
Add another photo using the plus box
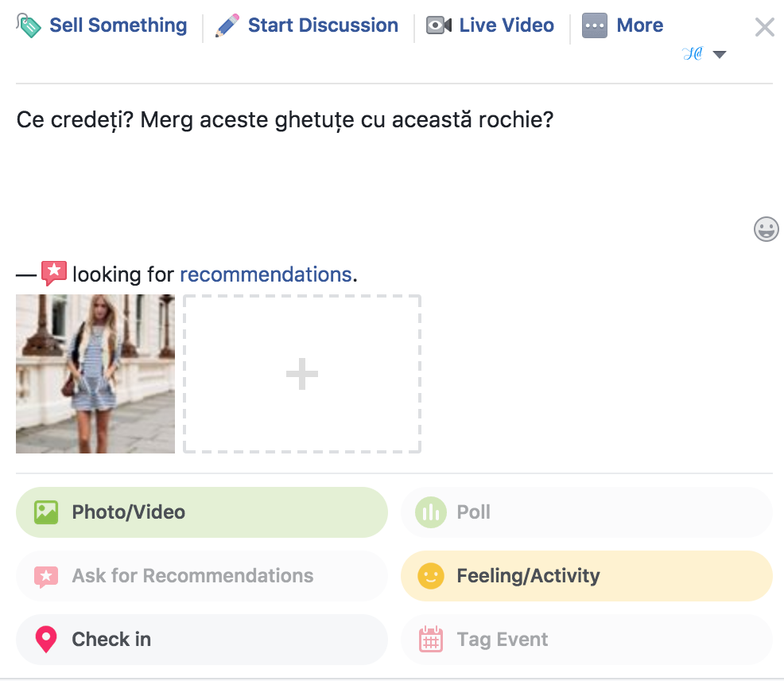(302, 374)
